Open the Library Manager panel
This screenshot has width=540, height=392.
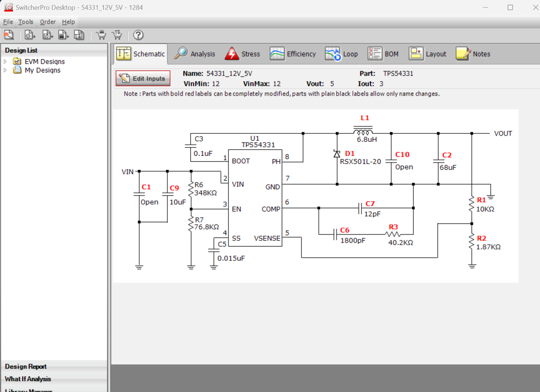54,389
